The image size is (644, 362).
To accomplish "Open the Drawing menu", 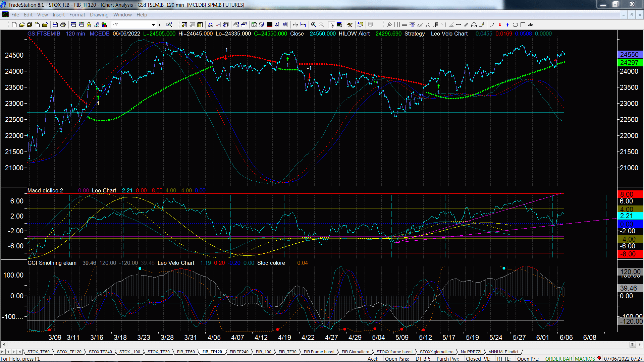I will (x=99, y=15).
